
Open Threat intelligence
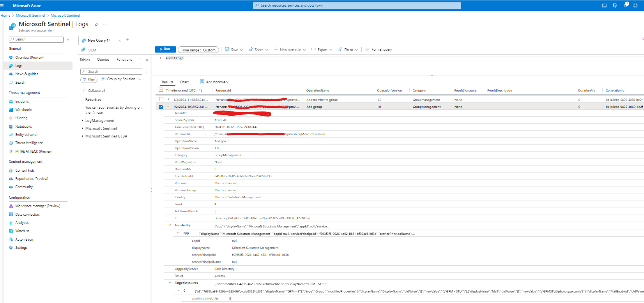point(29,143)
